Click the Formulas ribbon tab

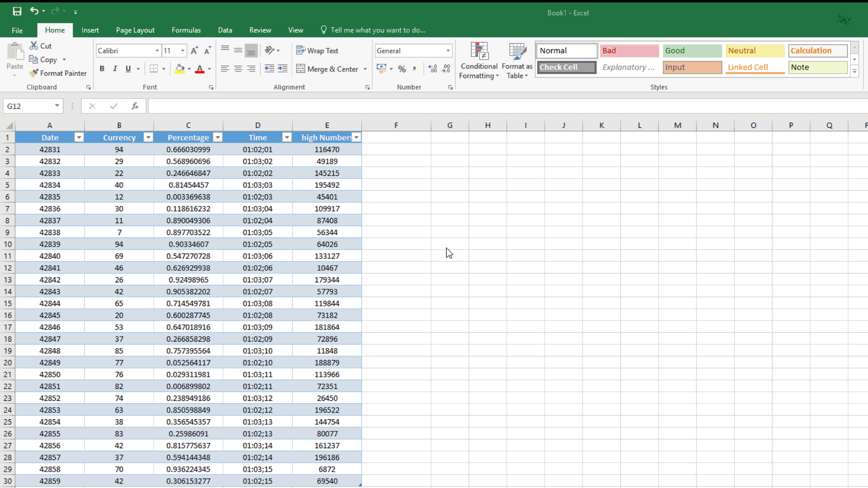pos(186,30)
